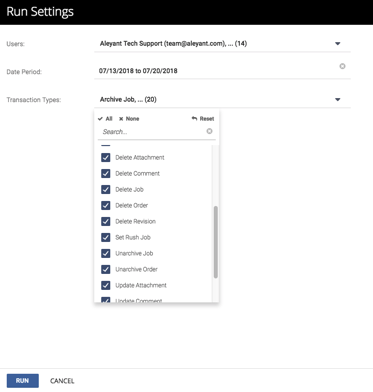
Task: Uncheck Unarchive Job
Action: point(106,253)
